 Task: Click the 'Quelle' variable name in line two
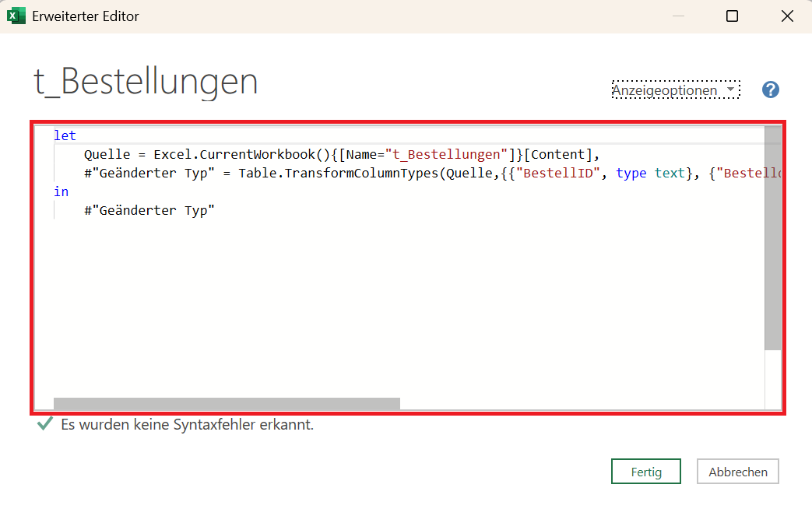[107, 154]
